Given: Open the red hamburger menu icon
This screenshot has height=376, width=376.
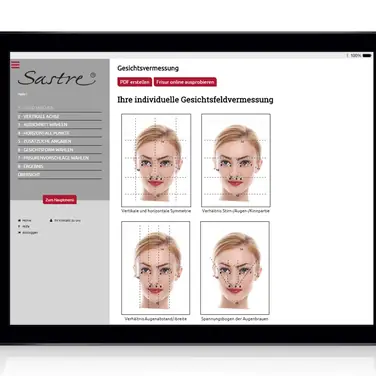Looking at the screenshot, I should [15, 64].
